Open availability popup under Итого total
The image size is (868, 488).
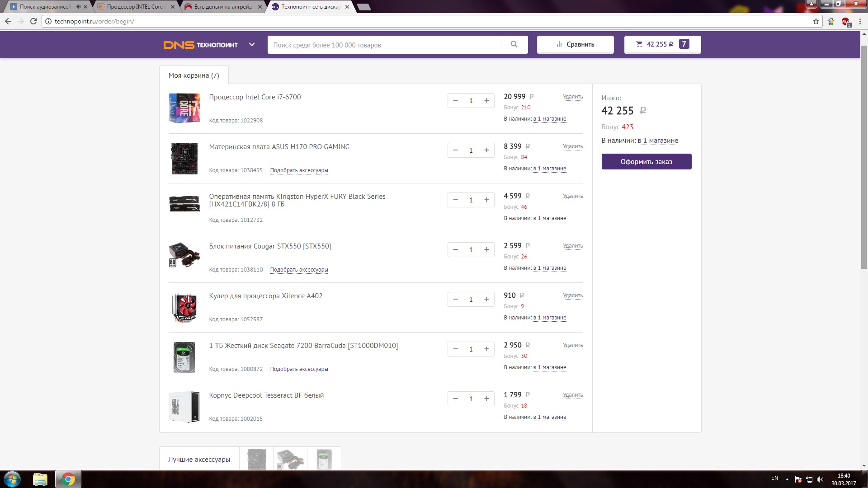tap(658, 141)
